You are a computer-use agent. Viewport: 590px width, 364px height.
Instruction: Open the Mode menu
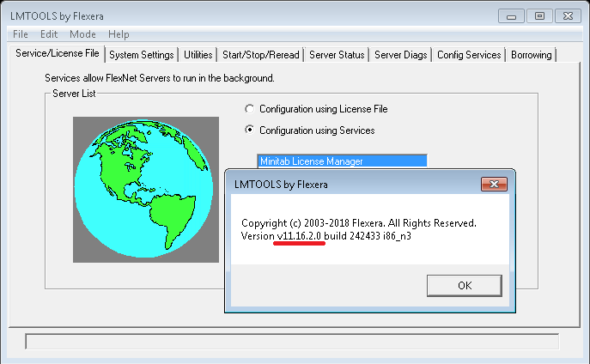pyautogui.click(x=82, y=34)
